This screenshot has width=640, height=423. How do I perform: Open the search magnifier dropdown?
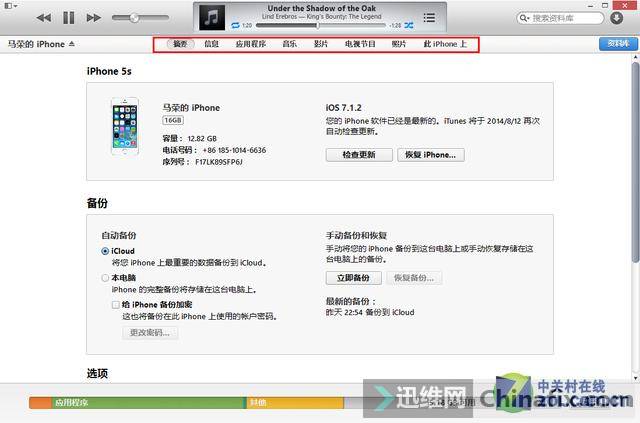[x=524, y=18]
